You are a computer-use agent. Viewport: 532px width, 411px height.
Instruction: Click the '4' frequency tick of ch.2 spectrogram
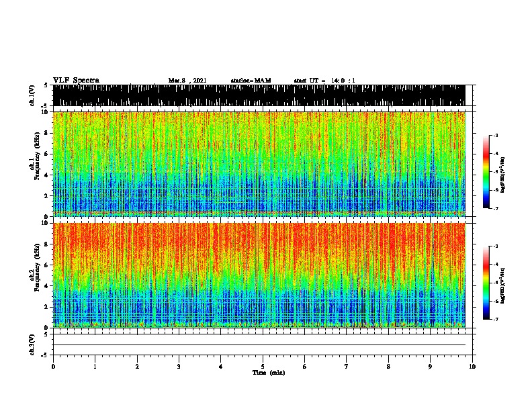click(47, 286)
